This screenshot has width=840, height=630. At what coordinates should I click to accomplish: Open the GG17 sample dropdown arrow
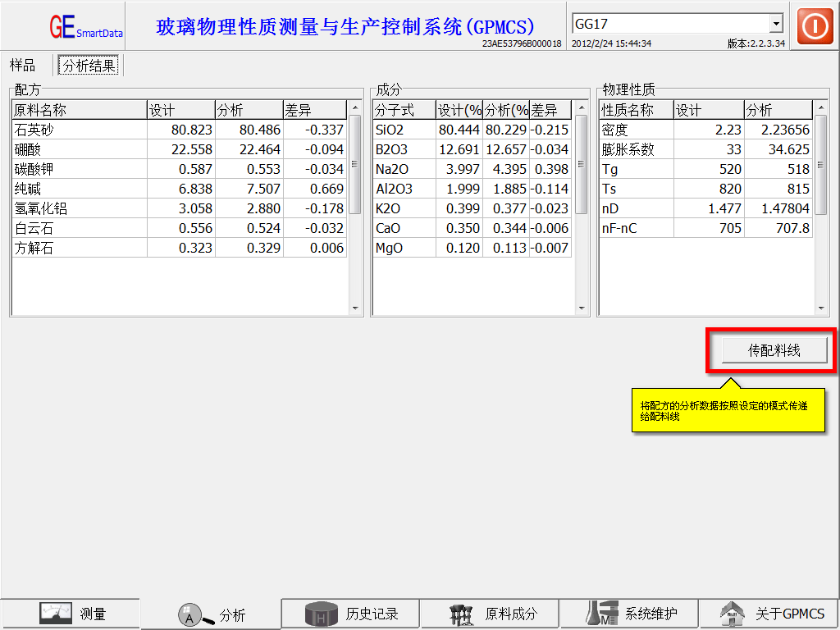pos(776,24)
